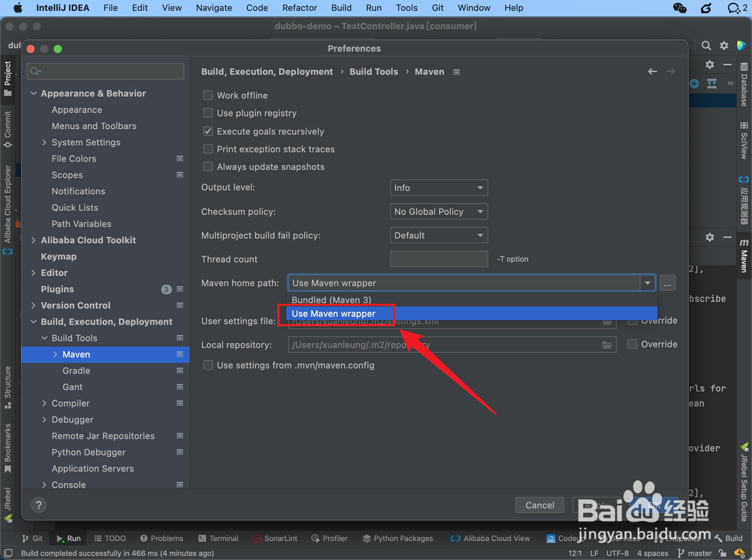The height and width of the screenshot is (560, 752).
Task: Expand Alibaba Cloud Toolkit node
Action: [x=33, y=240]
